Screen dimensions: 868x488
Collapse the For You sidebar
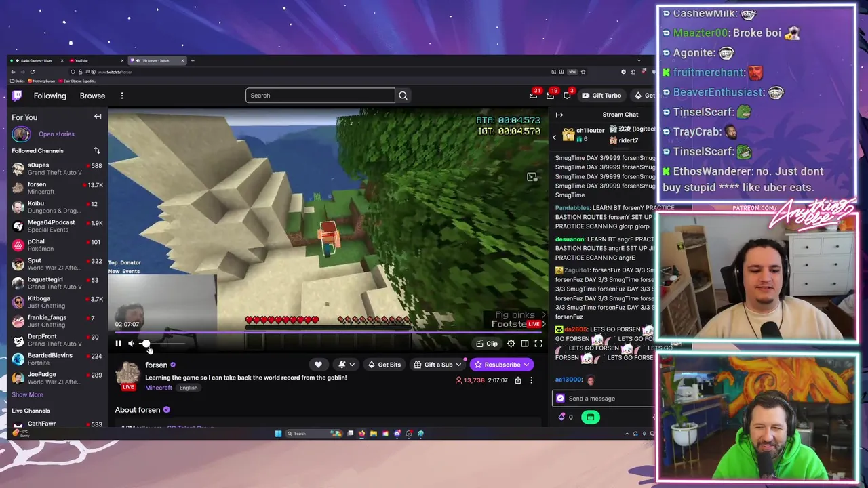click(x=98, y=117)
